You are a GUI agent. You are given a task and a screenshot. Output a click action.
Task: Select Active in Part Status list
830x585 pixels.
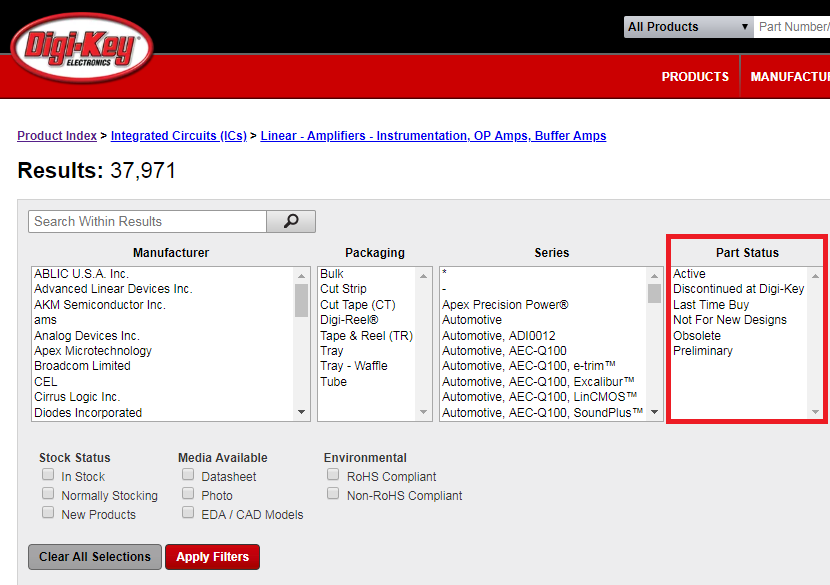click(690, 274)
